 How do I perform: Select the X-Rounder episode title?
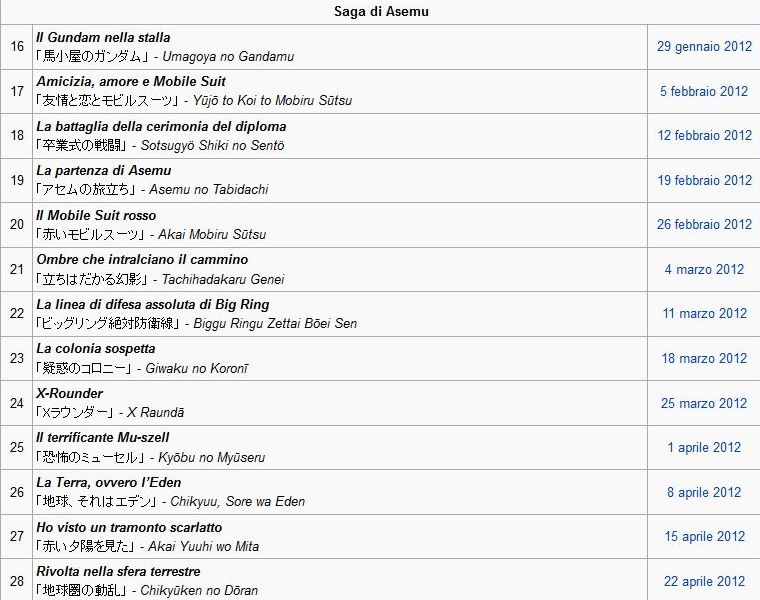[69, 394]
